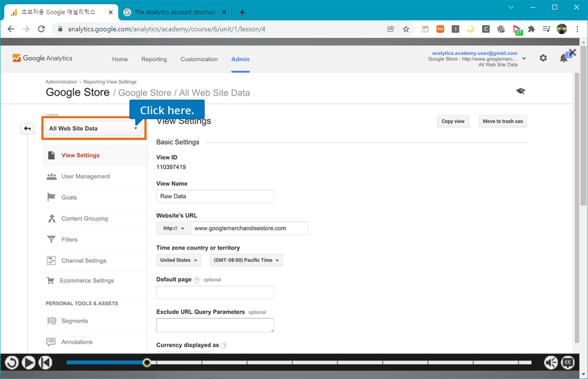The height and width of the screenshot is (379, 588).
Task: Click the share page icon in address bar
Action: click(x=390, y=29)
